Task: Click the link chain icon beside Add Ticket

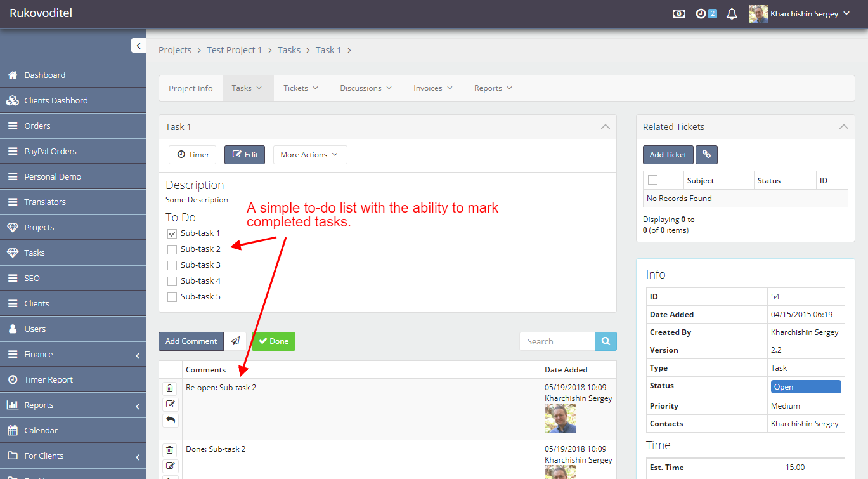Action: (x=706, y=155)
